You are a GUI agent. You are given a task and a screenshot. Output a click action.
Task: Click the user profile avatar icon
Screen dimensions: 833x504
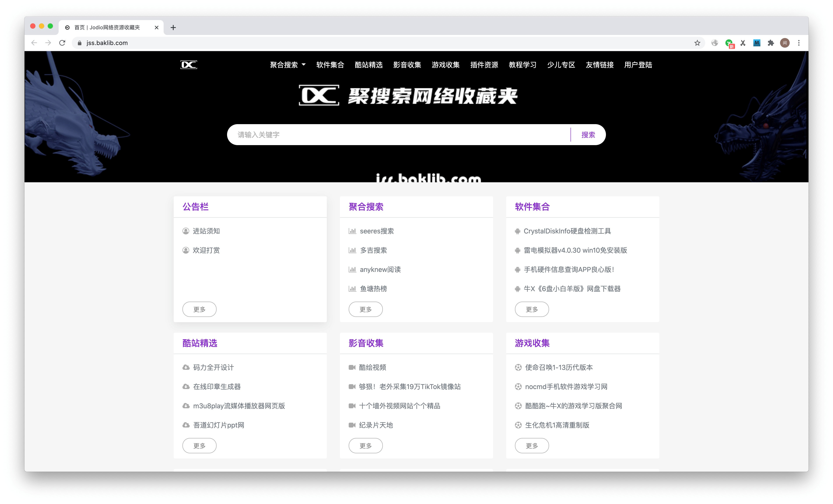[x=785, y=43]
